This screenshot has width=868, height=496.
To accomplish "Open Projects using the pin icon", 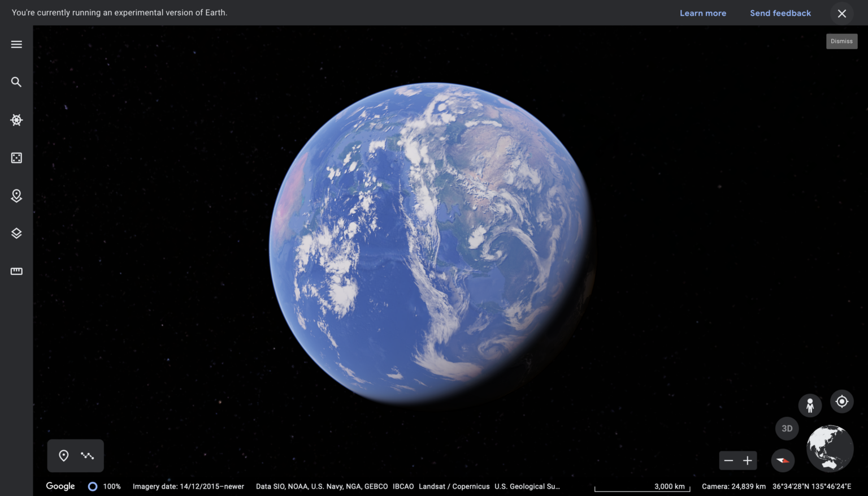I will point(16,196).
